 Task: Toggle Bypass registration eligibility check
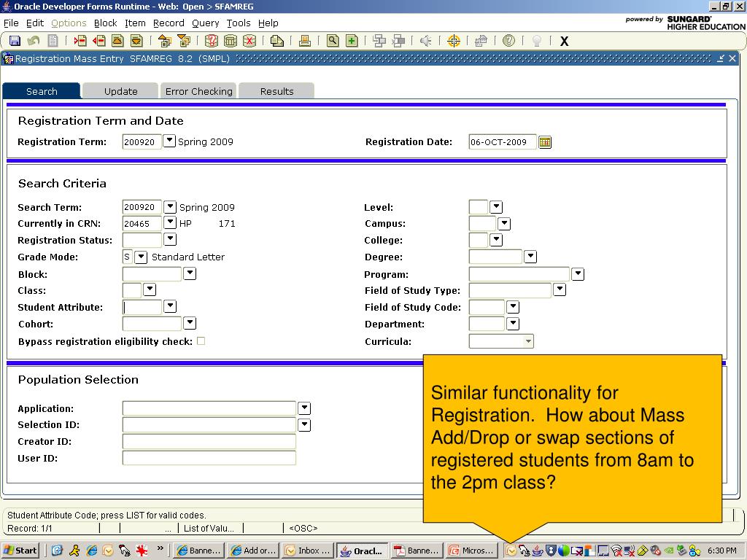pos(201,341)
